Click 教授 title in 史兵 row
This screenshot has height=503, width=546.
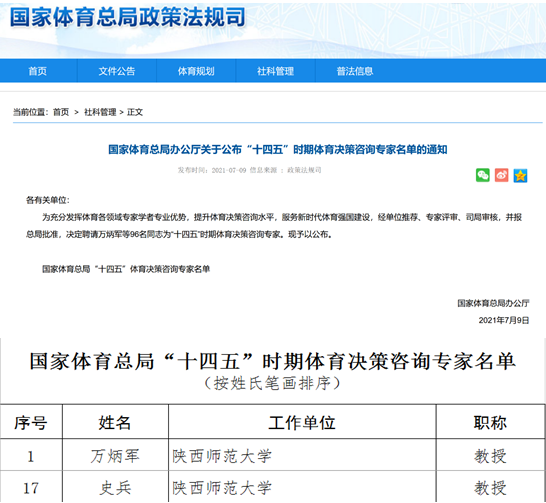490,488
